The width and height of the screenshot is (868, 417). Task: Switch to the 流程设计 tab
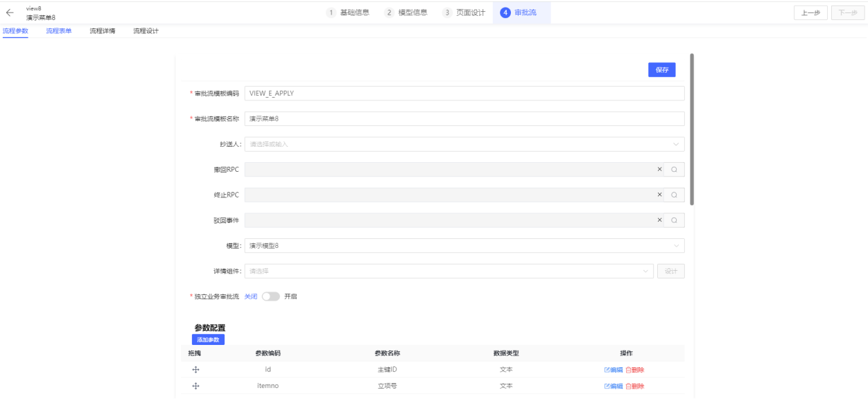(146, 31)
